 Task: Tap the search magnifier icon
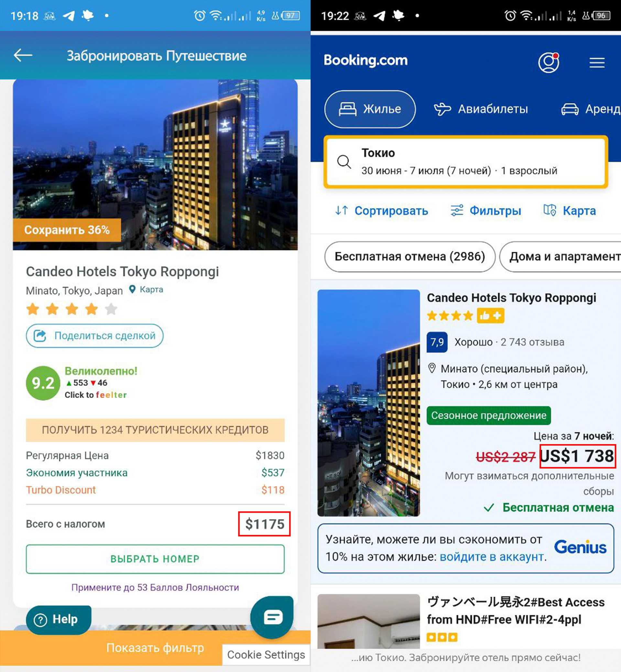coord(344,162)
